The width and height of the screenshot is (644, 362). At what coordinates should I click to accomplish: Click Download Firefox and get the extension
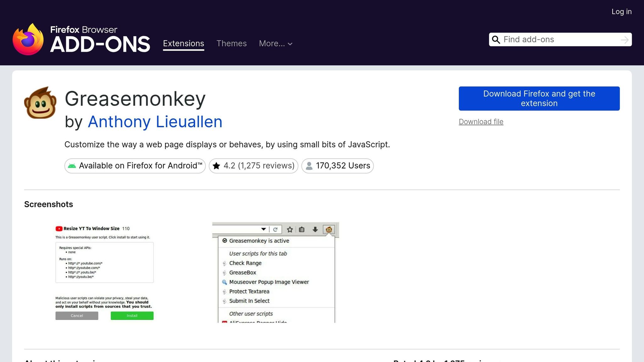coord(539,98)
